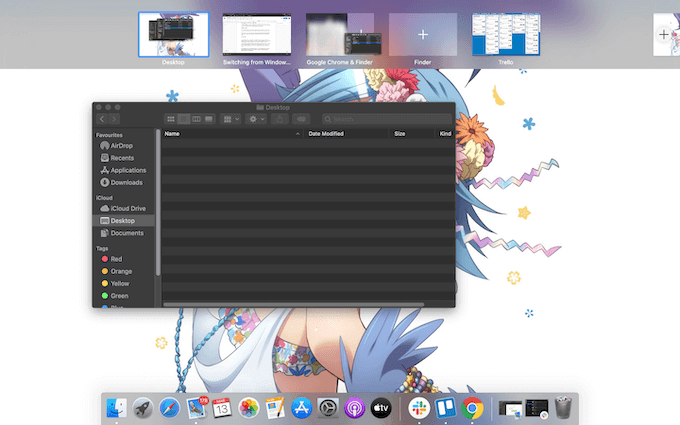Viewport: 680px width, 425px height.
Task: Click the Edit Tags toolbar button
Action: click(x=301, y=119)
